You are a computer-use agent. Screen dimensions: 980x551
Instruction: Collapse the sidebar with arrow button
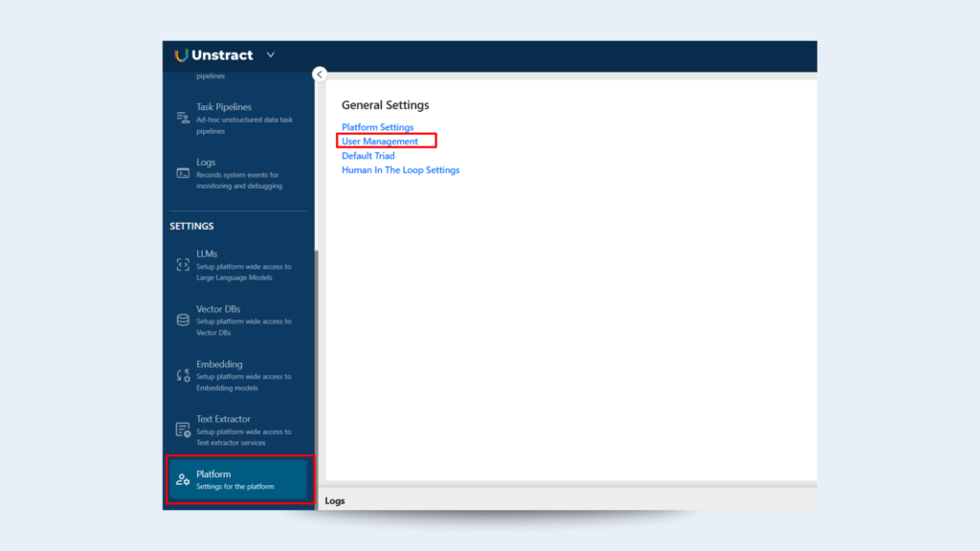pyautogui.click(x=320, y=75)
